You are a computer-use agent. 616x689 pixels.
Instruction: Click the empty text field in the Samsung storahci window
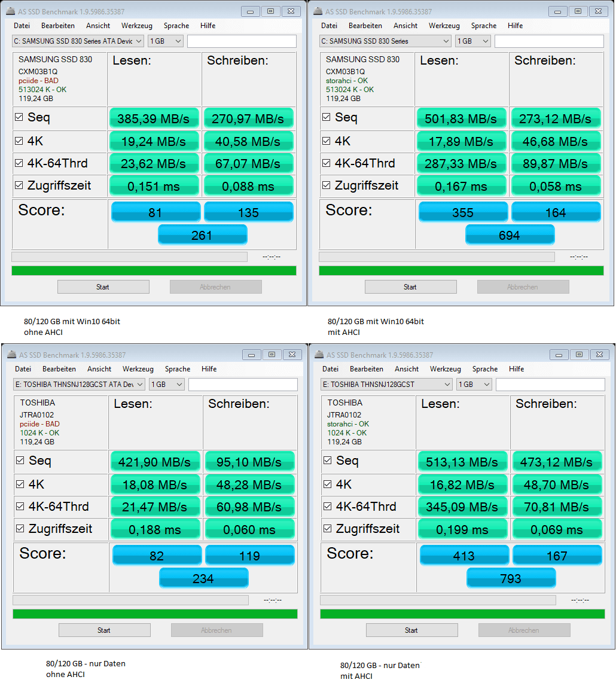coord(549,41)
